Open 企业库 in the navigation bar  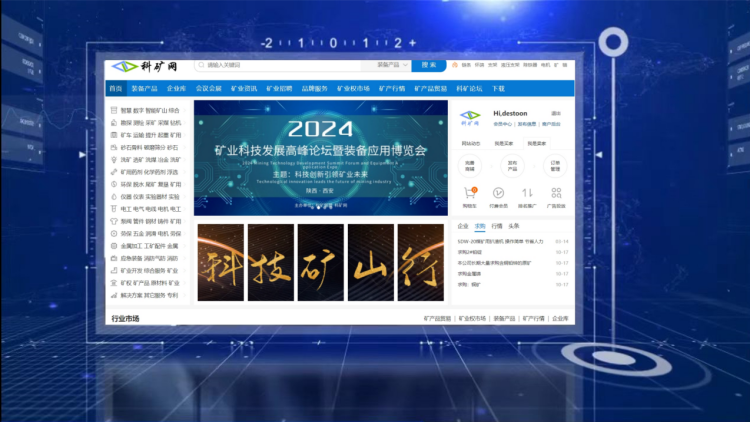point(177,89)
